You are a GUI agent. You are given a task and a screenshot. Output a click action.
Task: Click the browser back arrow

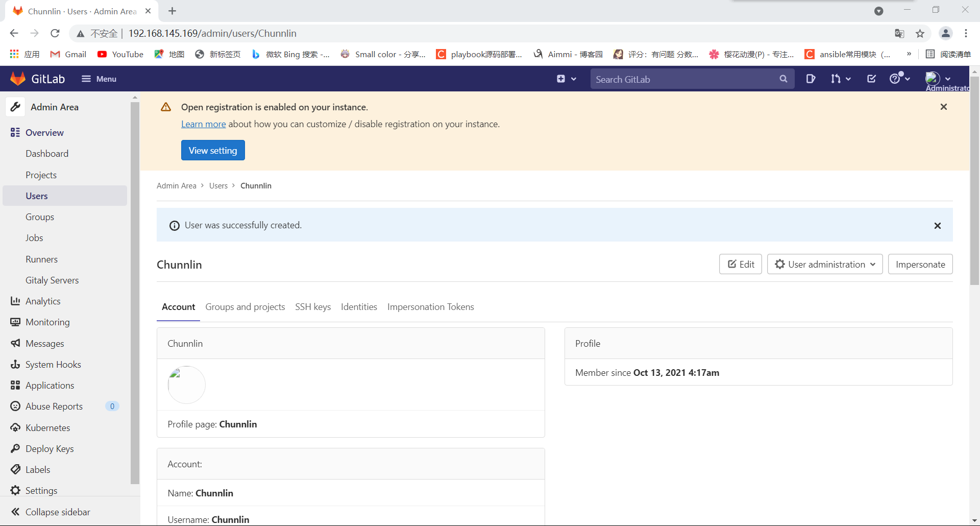tap(14, 33)
